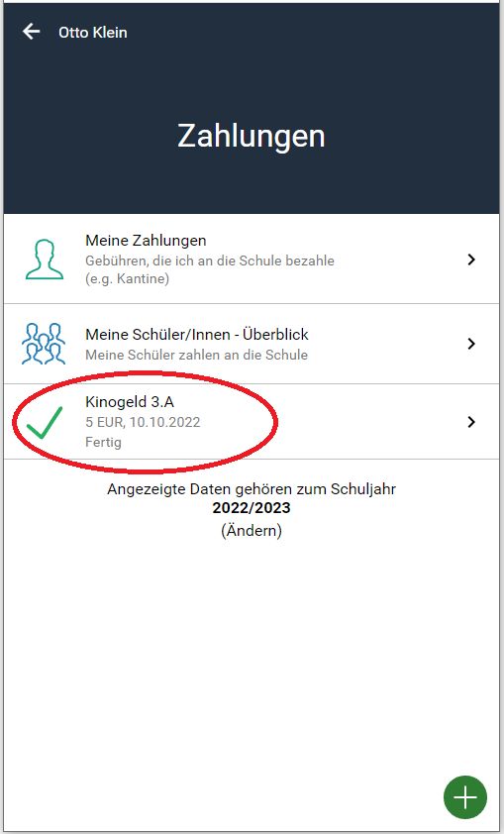Click 'Gebühren, die ich an die Schule bezahle' text
Image resolution: width=504 pixels, height=834 pixels.
tap(210, 261)
